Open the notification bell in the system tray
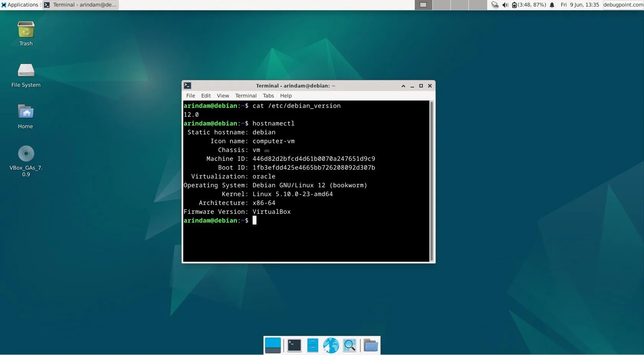Image resolution: width=644 pixels, height=355 pixels. pyautogui.click(x=552, y=5)
